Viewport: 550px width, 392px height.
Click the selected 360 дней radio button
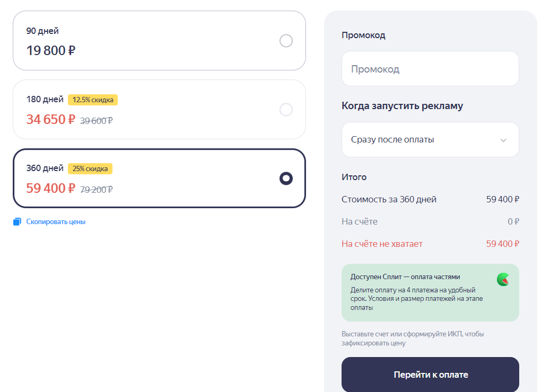point(286,179)
